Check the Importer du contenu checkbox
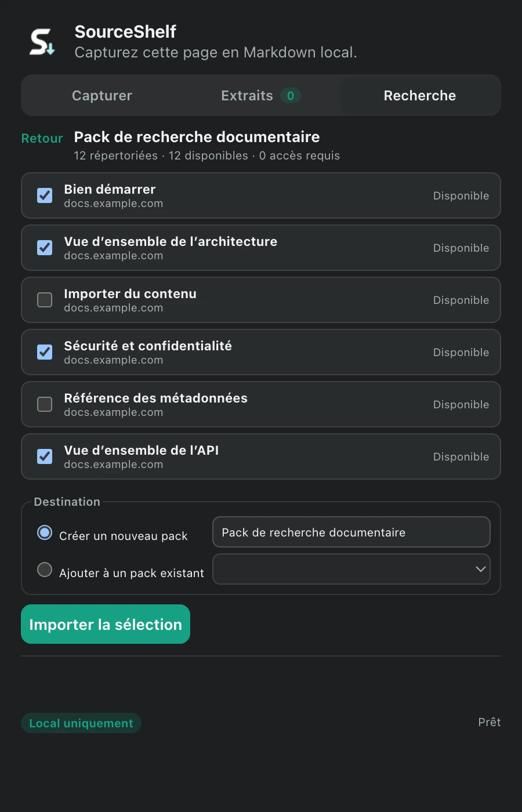The image size is (522, 812). [x=45, y=300]
